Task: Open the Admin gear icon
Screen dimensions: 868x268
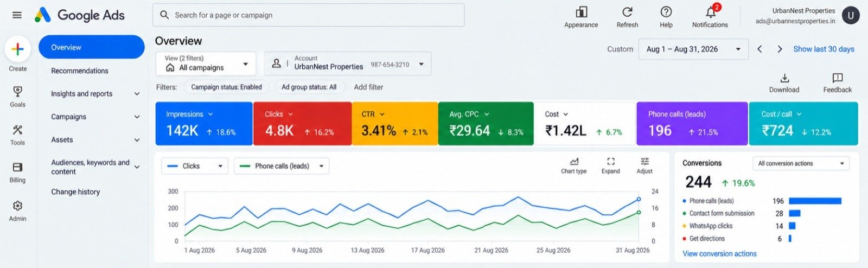Action: click(17, 210)
